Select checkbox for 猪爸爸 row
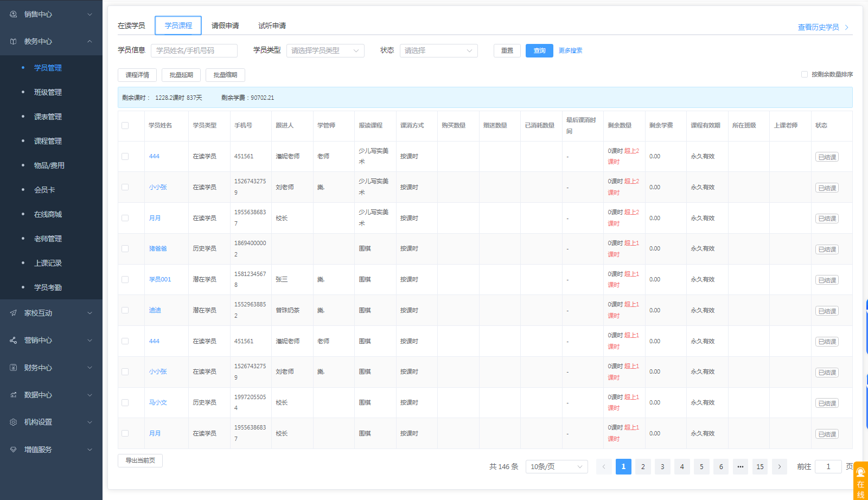This screenshot has height=500, width=868. click(x=125, y=248)
